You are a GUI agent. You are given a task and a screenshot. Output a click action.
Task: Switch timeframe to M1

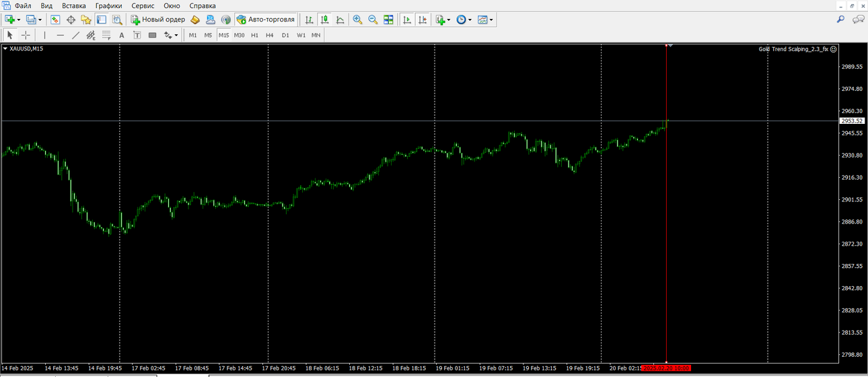193,35
